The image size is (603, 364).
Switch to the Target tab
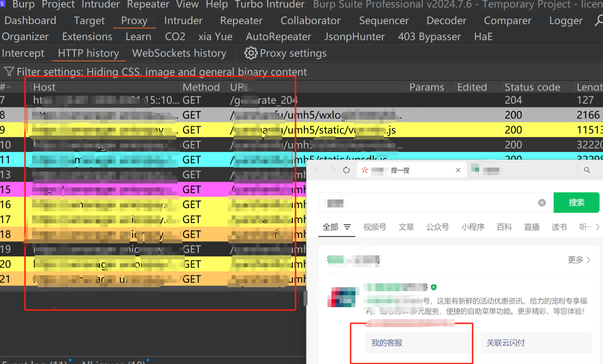[x=89, y=21]
